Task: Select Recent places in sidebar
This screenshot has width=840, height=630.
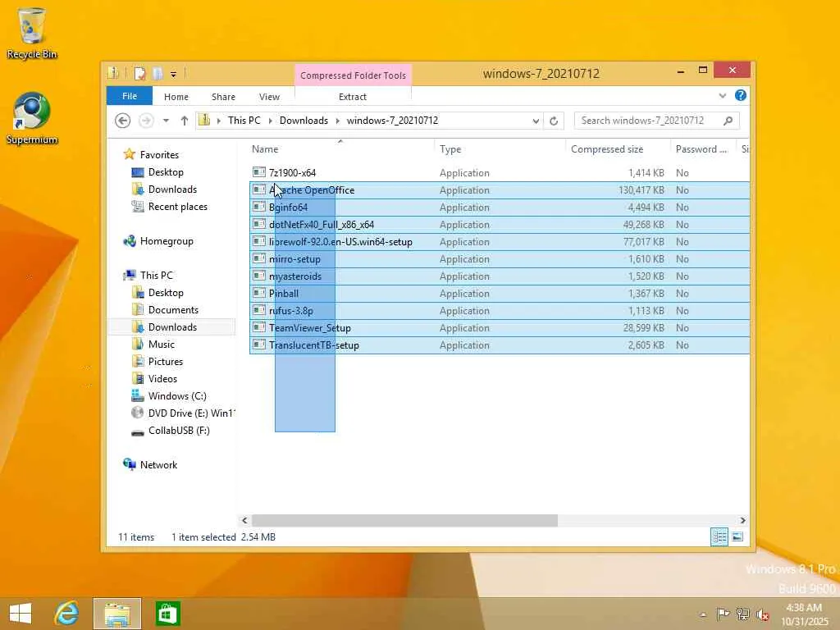Action: (177, 206)
